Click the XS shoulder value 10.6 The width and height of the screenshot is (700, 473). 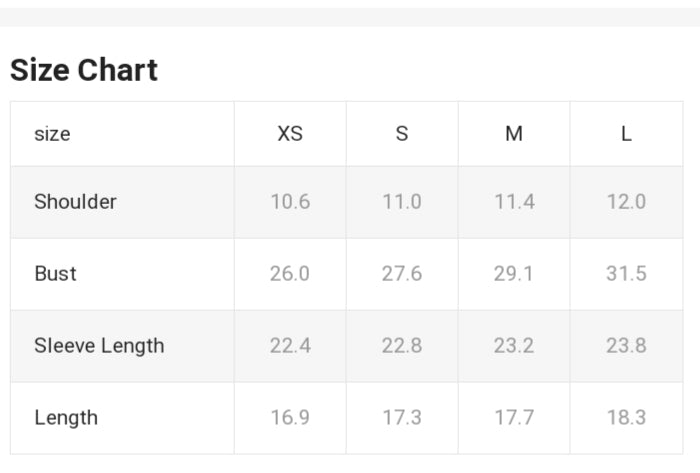click(x=290, y=202)
